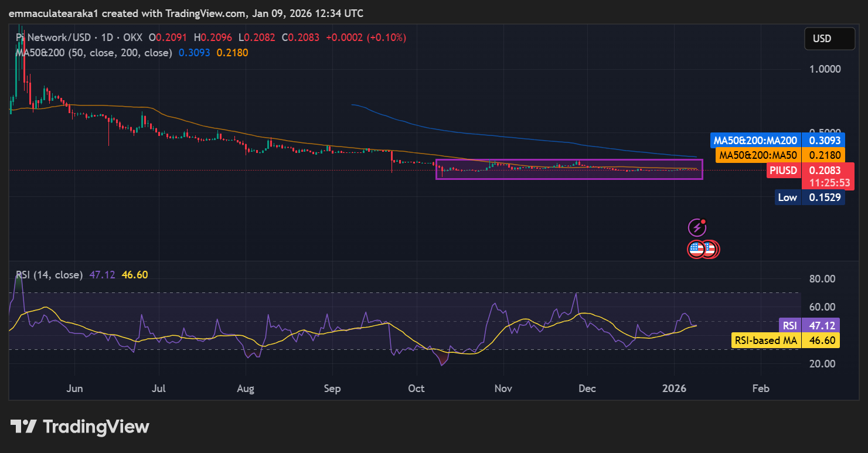868x453 pixels.
Task: Click the RSI-based MA yellow label
Action: [765, 339]
